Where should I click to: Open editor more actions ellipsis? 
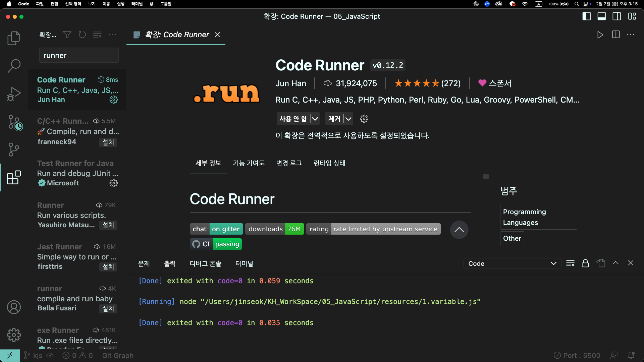[631, 35]
